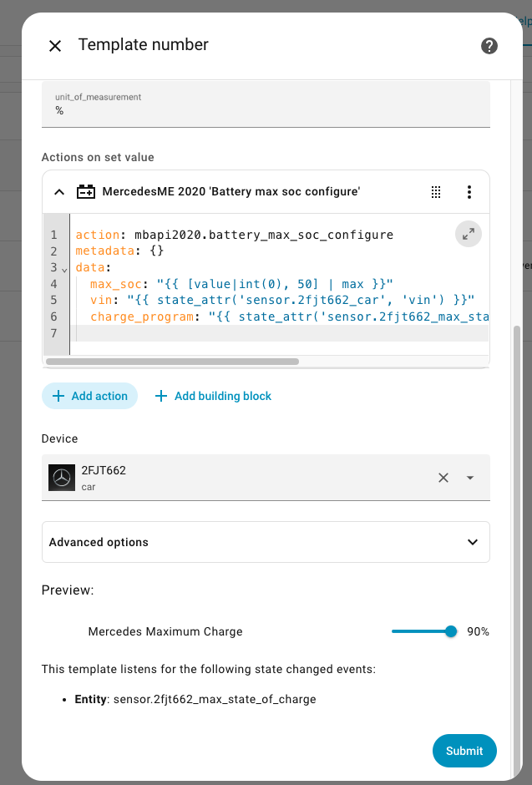Expand the code editor to fullscreen
The height and width of the screenshot is (785, 532).
469,235
